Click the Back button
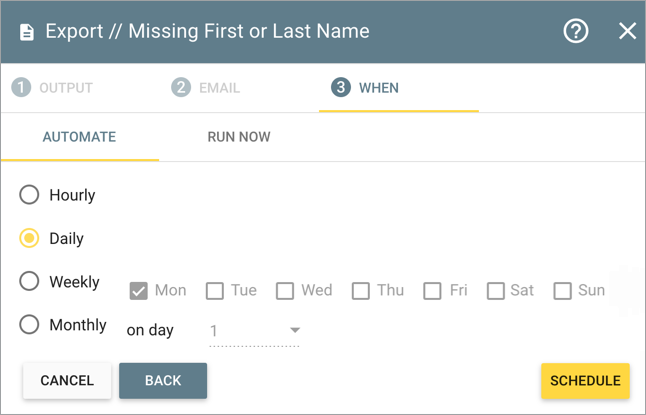Screen dimensions: 646x415 click(163, 381)
